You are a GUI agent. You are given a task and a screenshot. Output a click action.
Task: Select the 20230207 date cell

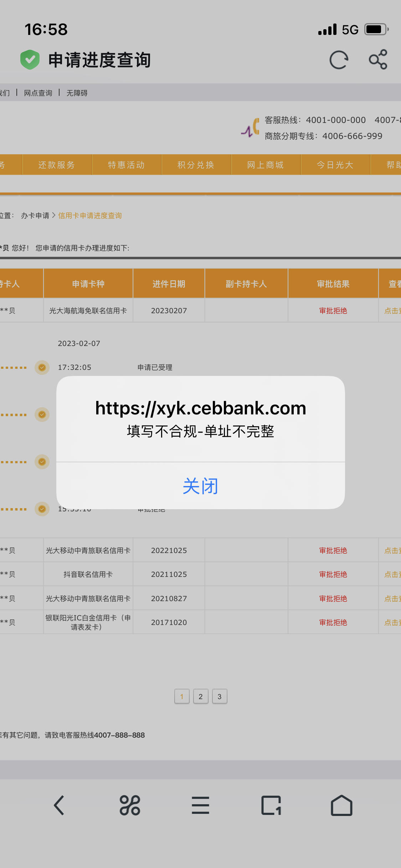[x=169, y=311]
